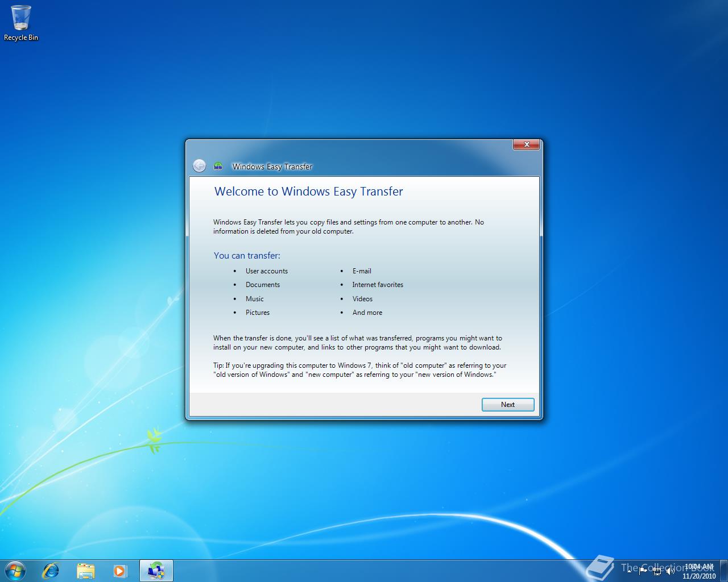Click the network tray icon
Image resolution: width=728 pixels, height=582 pixels.
click(x=657, y=571)
